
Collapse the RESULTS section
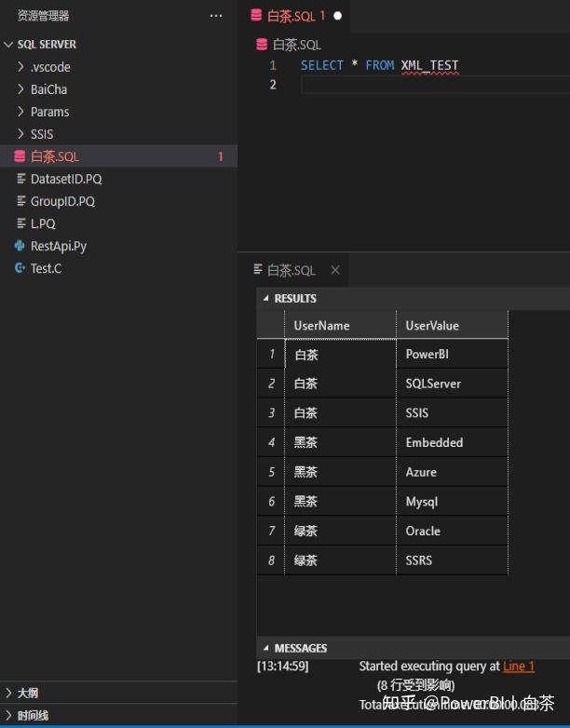click(x=265, y=299)
